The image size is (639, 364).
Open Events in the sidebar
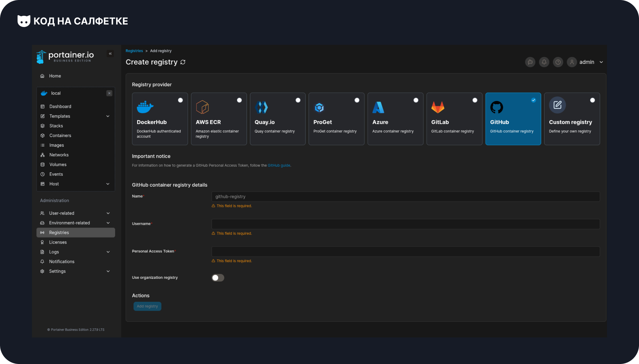[x=76, y=174]
